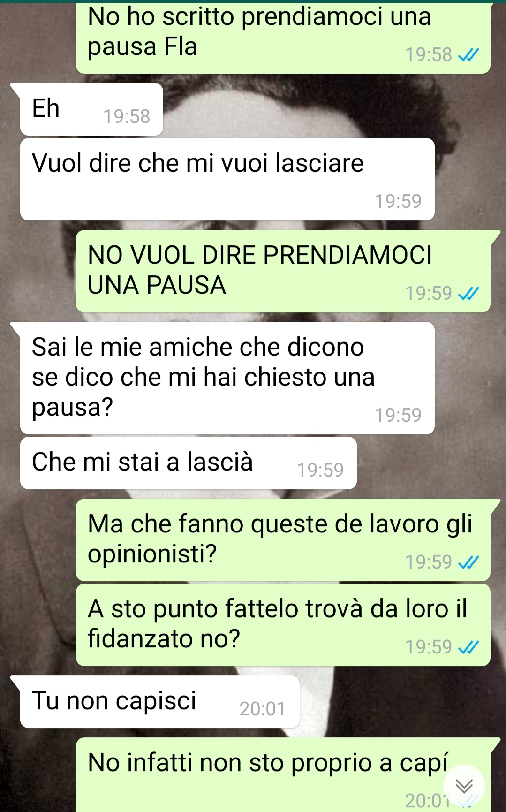Select "Che mi stai a lascià" message

point(188,463)
